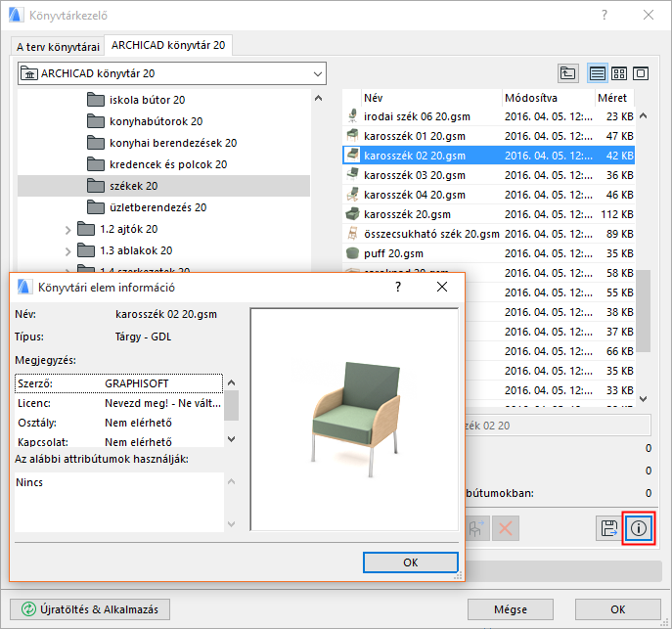Click the name field showing zék 02 20
Image resolution: width=672 pixels, height=629 pixels.
coord(558,426)
